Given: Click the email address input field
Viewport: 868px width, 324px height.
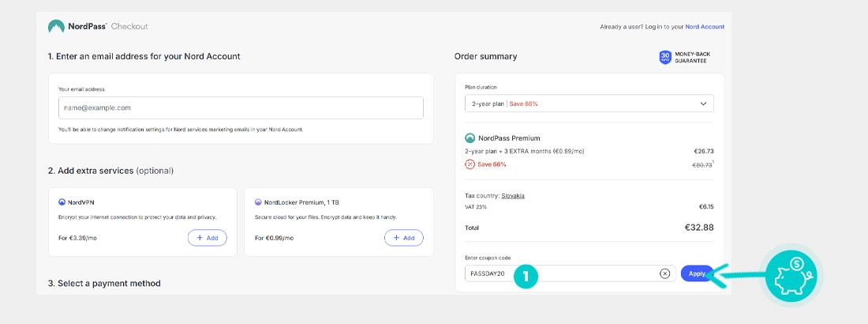Looking at the screenshot, I should (241, 107).
